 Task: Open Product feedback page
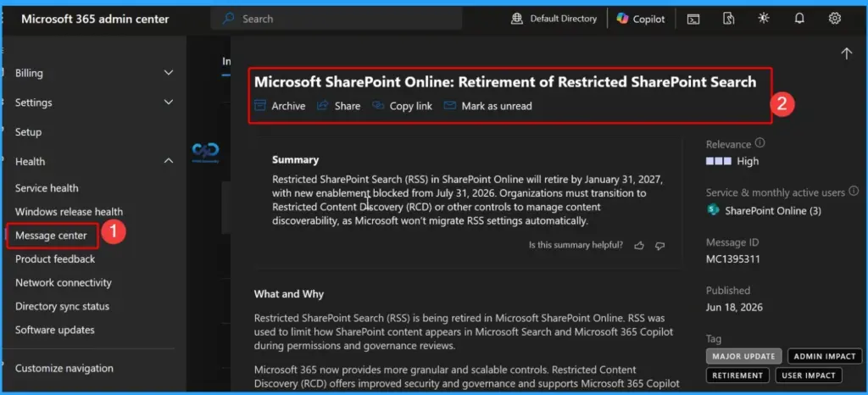pos(55,259)
